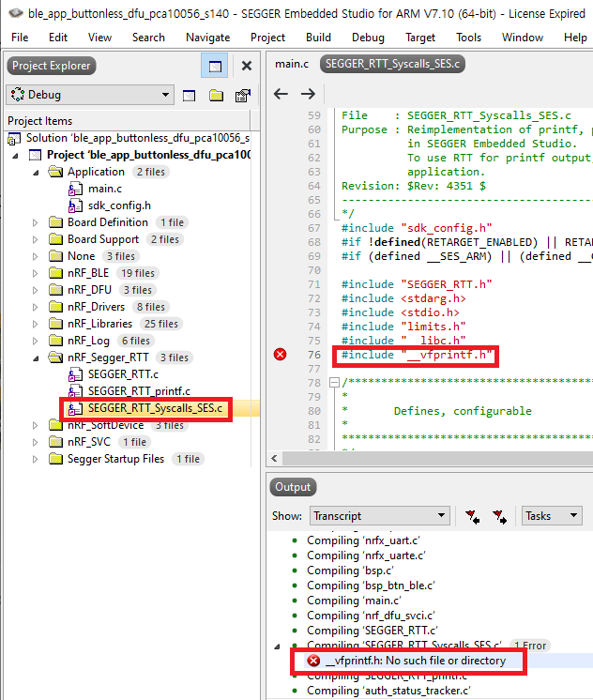The width and height of the screenshot is (593, 700).
Task: Select SEGGER_RTT_printf.c in the project tree
Action: point(139,391)
